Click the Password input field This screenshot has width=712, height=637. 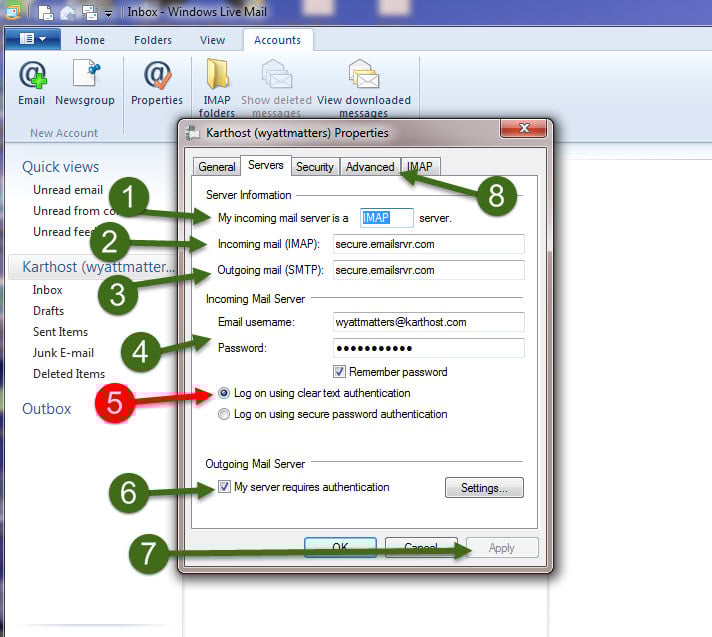click(428, 348)
